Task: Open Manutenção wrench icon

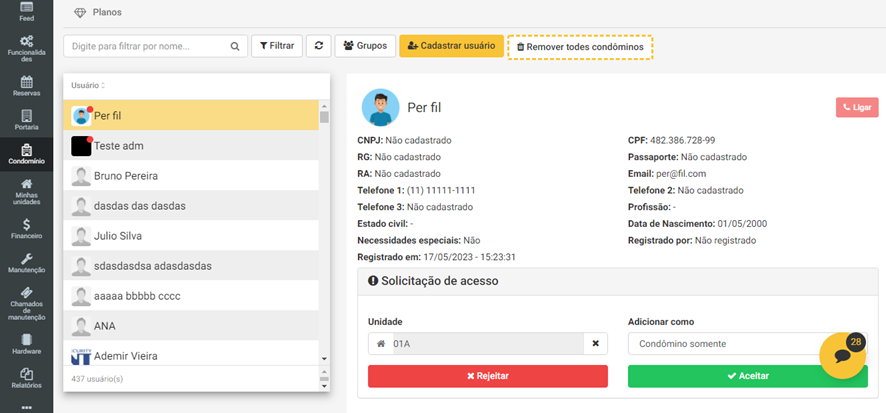Action: pos(26,258)
